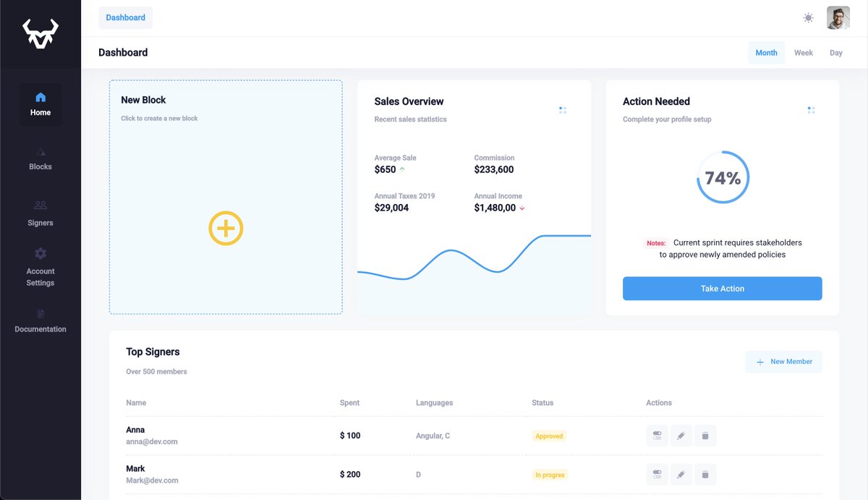Toggle the switch icon in Mark's row

coord(658,475)
